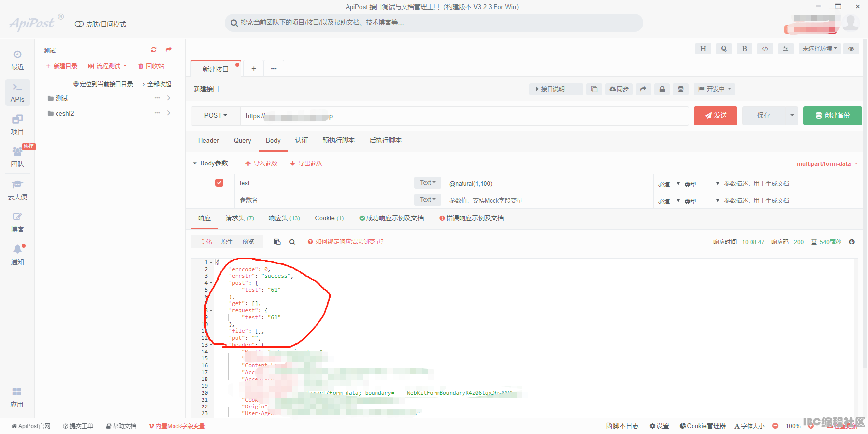Click the 发送 send button
Image resolution: width=868 pixels, height=434 pixels.
pos(716,116)
